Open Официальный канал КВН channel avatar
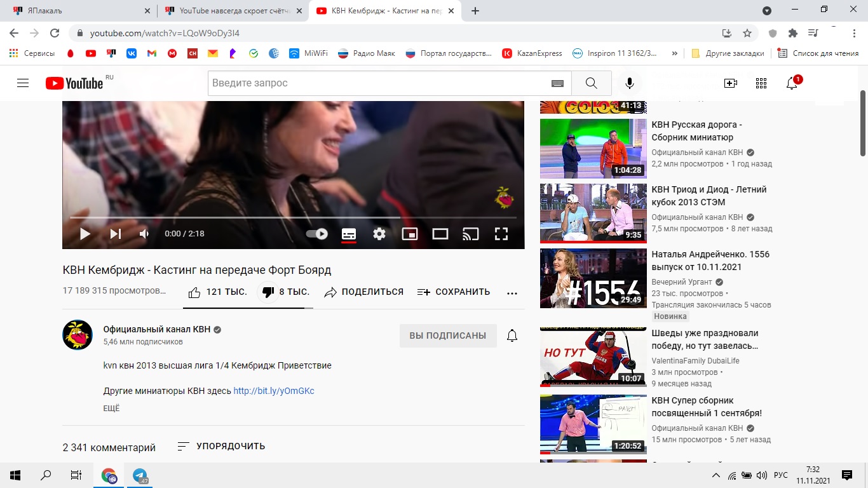Screen dimensions: 868x488 [x=78, y=335]
